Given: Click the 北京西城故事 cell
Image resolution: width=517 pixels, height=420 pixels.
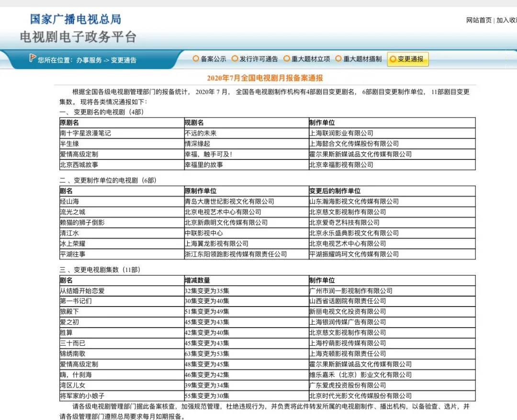Looking at the screenshot, I should tap(122, 165).
